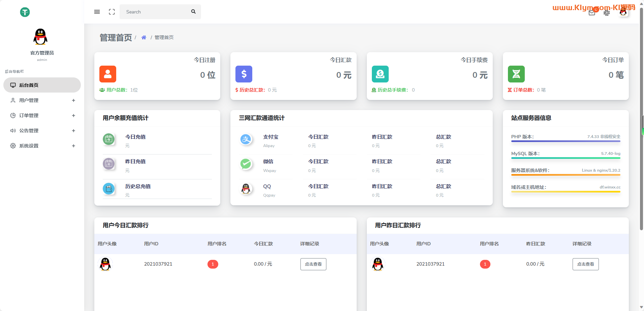Expand the 订单管理 plus arrow
Viewport: 644px width, 311px height.
[x=73, y=115]
